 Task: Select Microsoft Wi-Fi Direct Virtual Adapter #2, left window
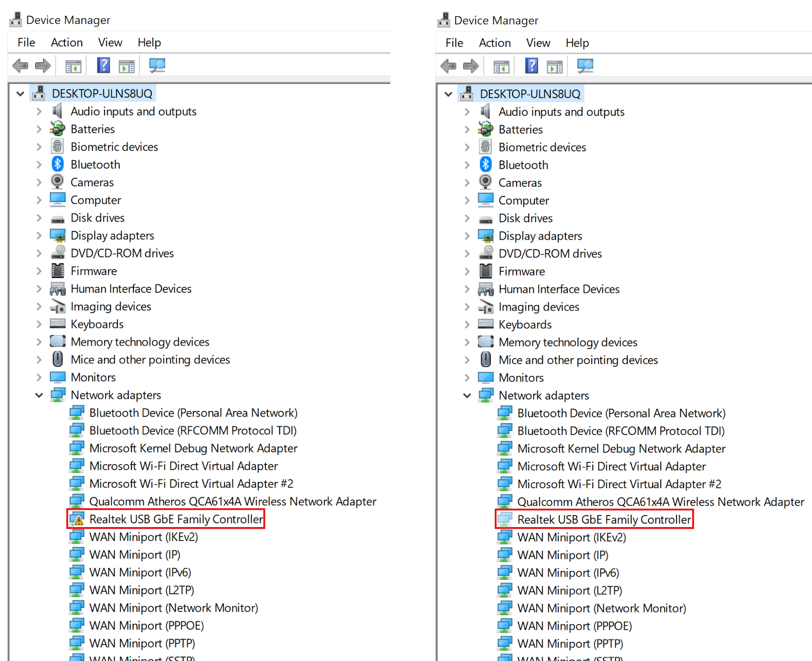pyautogui.click(x=191, y=483)
